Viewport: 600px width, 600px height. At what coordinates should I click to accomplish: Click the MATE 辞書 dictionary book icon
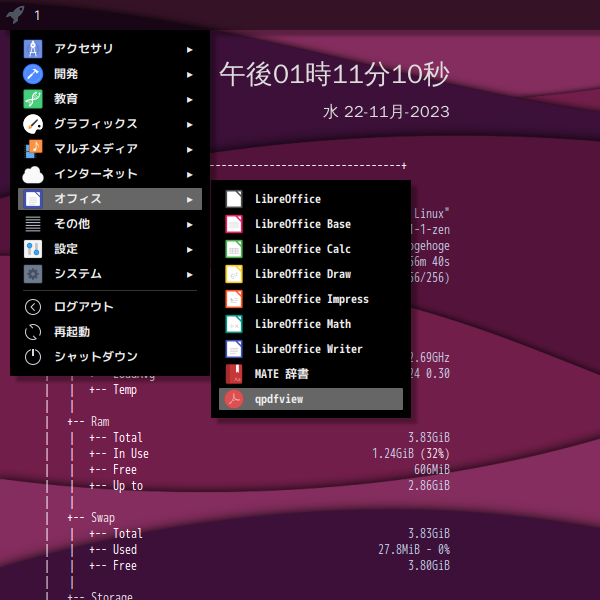234,374
